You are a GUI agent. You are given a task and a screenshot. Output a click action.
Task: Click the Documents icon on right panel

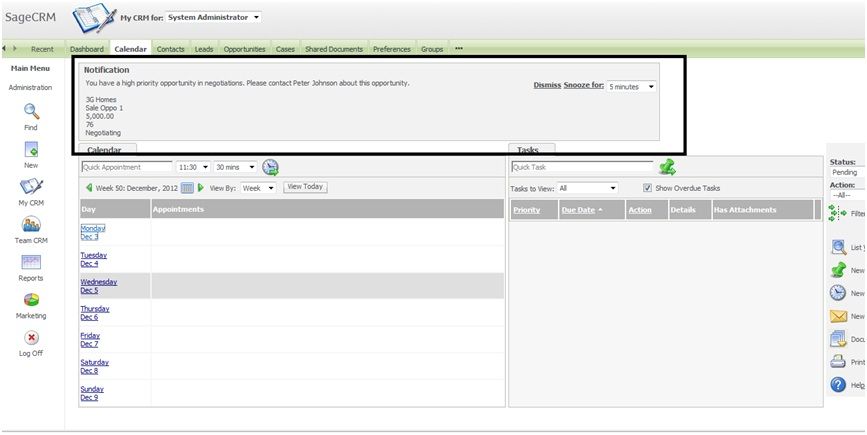(x=838, y=339)
